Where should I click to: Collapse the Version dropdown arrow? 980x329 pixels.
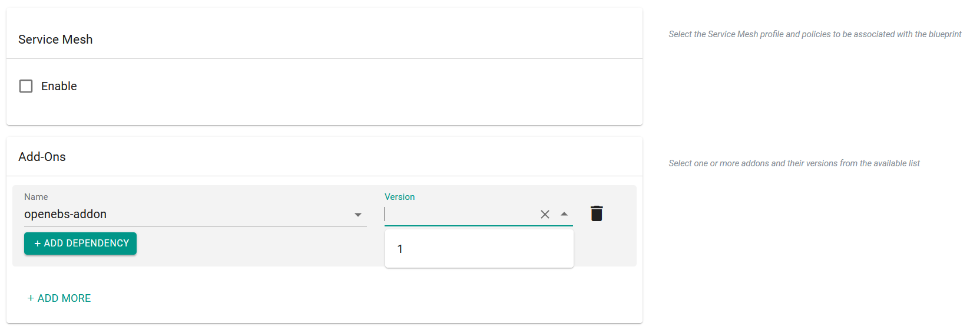coord(564,214)
